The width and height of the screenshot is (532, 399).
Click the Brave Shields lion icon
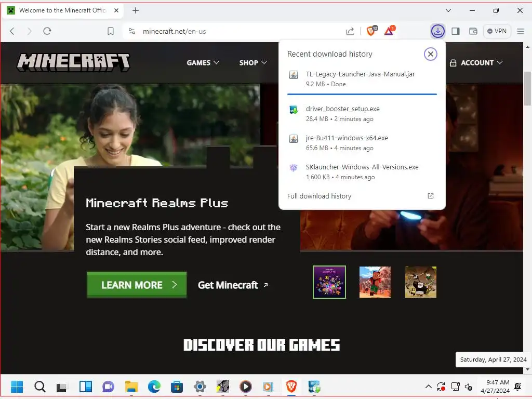pos(372,31)
